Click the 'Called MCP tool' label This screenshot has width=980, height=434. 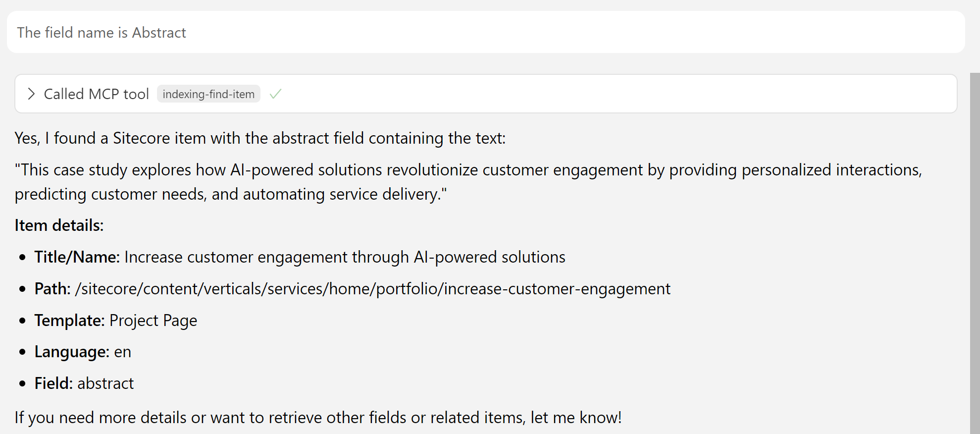click(x=96, y=94)
